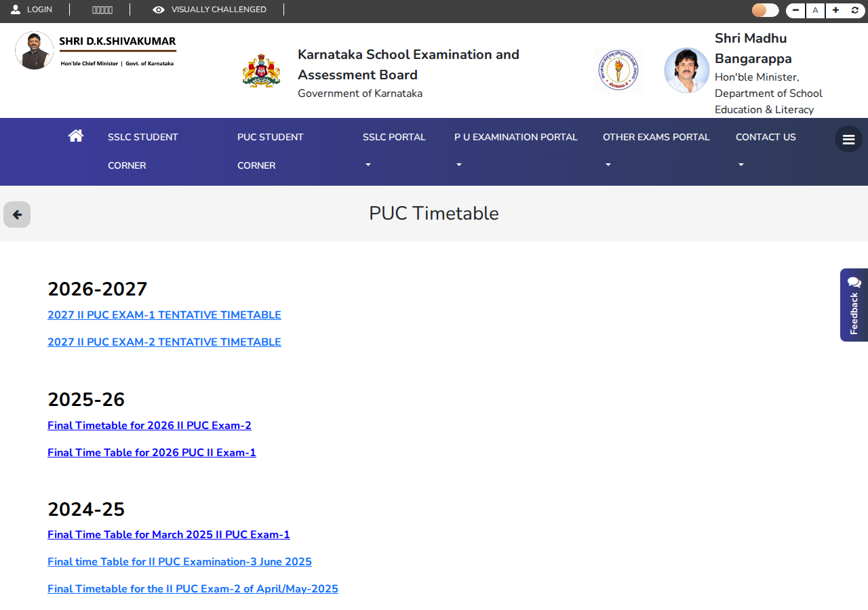Expand the SSLC Portal dropdown
The width and height of the screenshot is (868, 610).
pyautogui.click(x=394, y=151)
